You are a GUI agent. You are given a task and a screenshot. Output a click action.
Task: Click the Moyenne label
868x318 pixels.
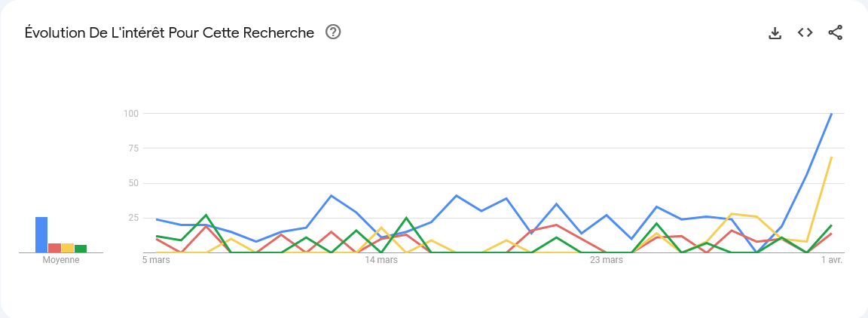(x=61, y=260)
